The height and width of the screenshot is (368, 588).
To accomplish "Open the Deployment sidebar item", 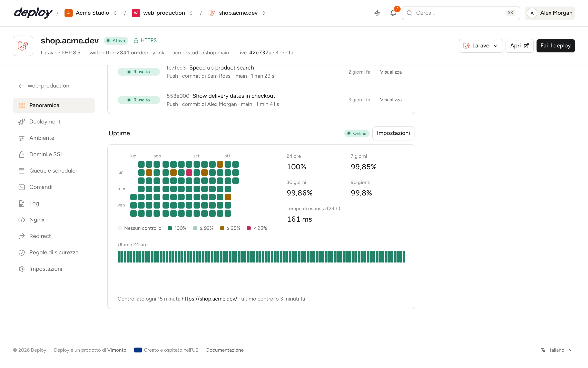I will (54, 122).
